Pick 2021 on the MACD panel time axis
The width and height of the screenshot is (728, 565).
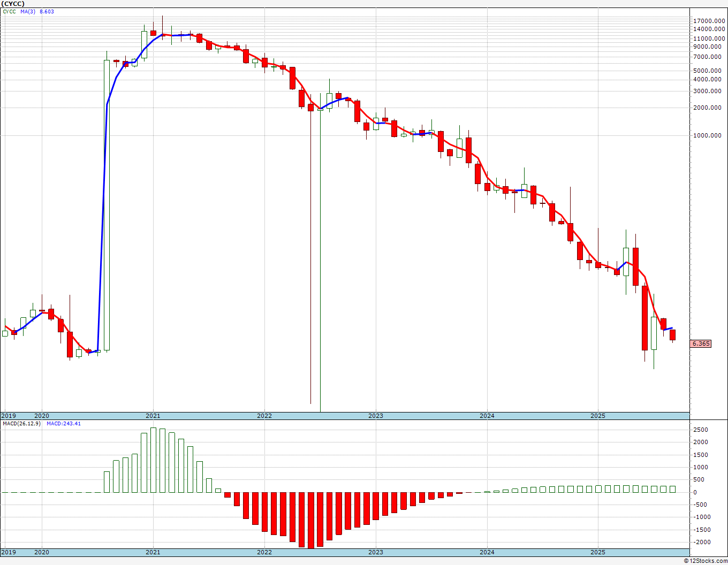pos(153,552)
